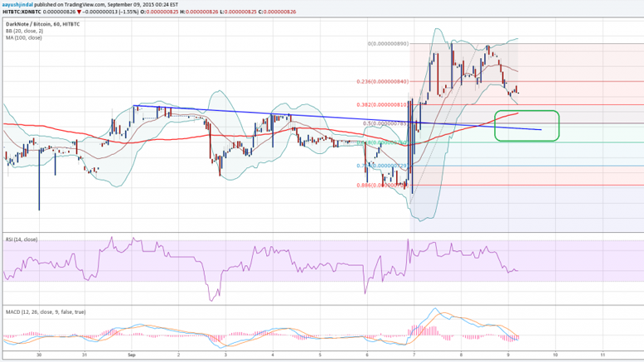This screenshot has width=644, height=362.
Task: Click the 8 date label on time axis
Action: [461, 355]
